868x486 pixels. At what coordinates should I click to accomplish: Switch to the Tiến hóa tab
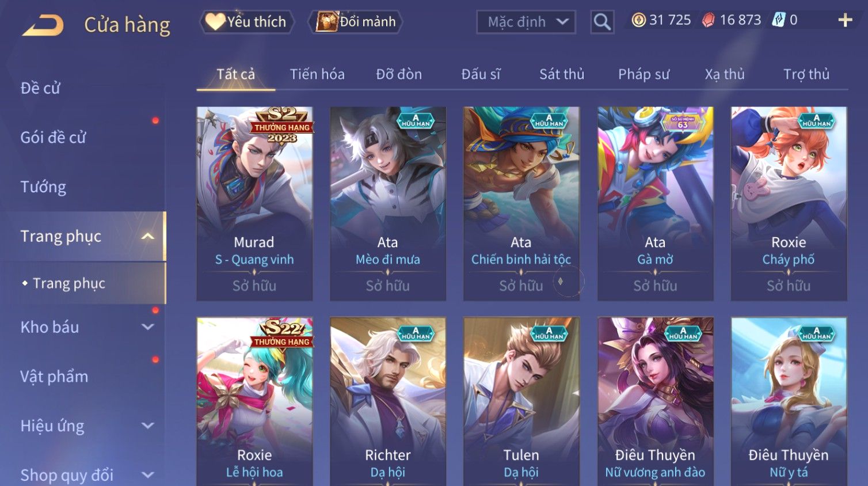click(317, 74)
